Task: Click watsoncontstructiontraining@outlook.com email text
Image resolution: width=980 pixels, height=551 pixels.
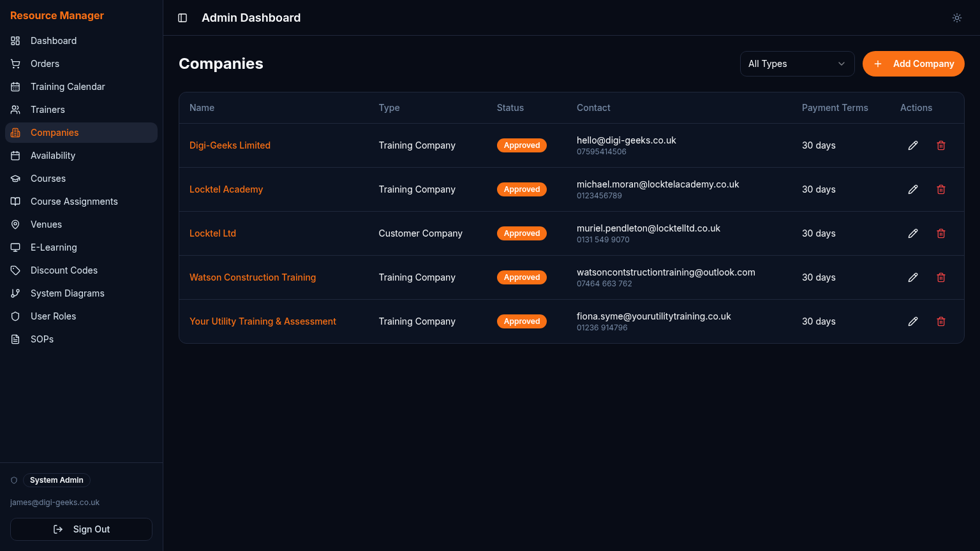Action: point(666,272)
